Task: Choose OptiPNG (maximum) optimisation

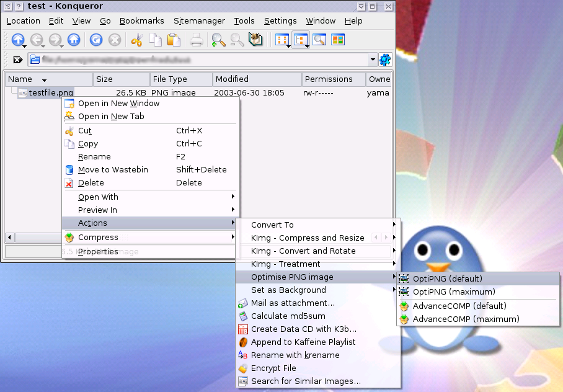Action: [478, 292]
